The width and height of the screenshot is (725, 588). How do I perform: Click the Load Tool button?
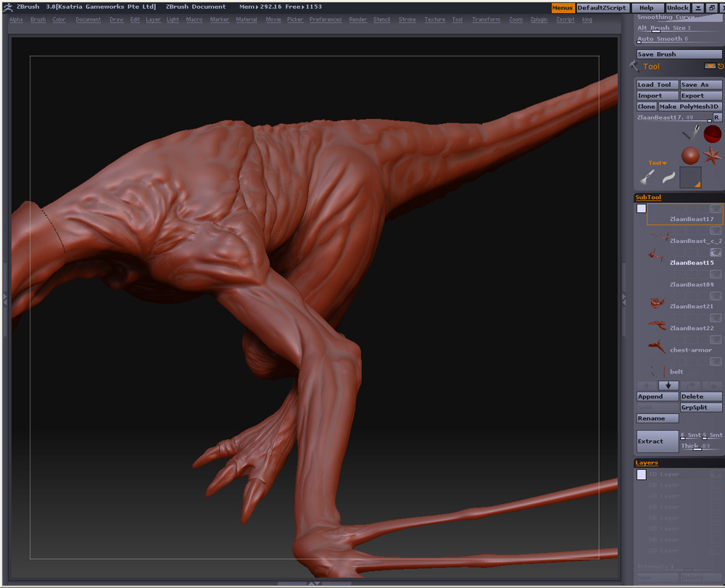657,85
